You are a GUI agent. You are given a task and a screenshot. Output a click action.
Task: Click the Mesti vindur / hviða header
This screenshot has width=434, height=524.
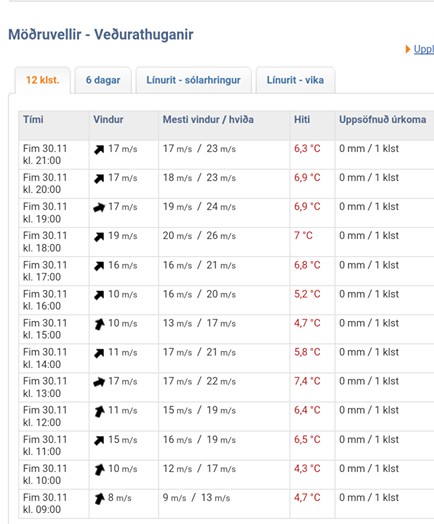[x=208, y=120]
